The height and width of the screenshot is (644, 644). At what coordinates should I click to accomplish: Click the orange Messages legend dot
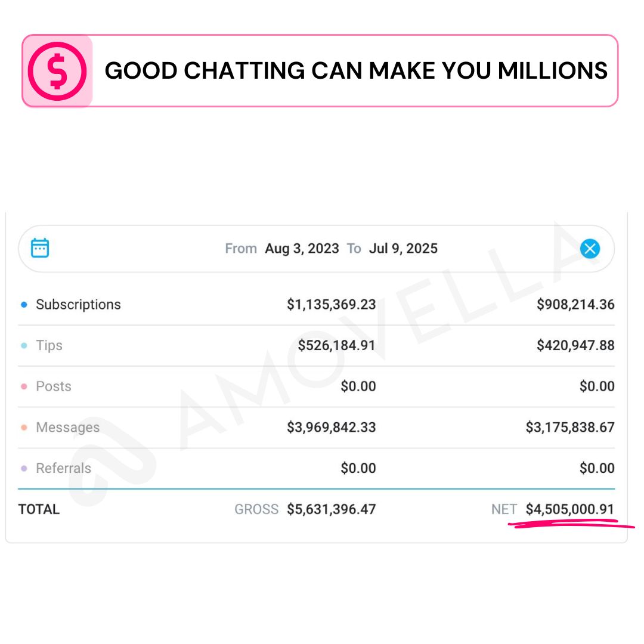[x=24, y=428]
